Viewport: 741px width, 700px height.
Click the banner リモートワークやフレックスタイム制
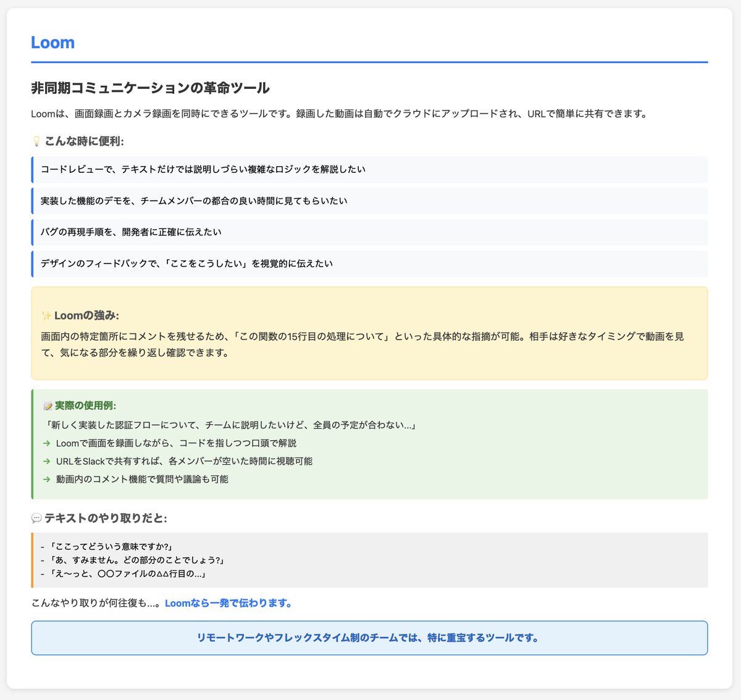(369, 638)
